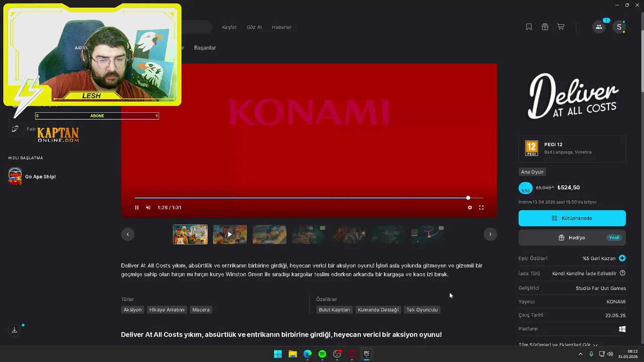This screenshot has height=362, width=644.
Task: Click the Windows platform icon
Action: (x=622, y=329)
